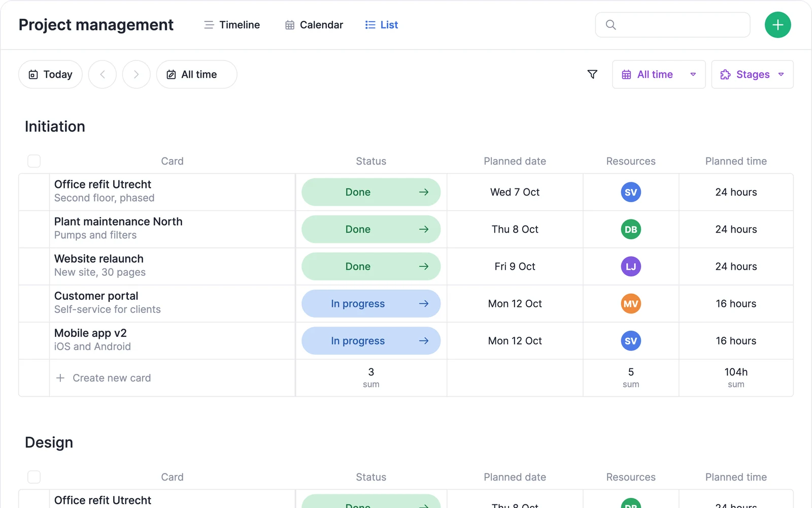Click the Fri 9 Oct planned date
The height and width of the screenshot is (508, 812).
515,266
